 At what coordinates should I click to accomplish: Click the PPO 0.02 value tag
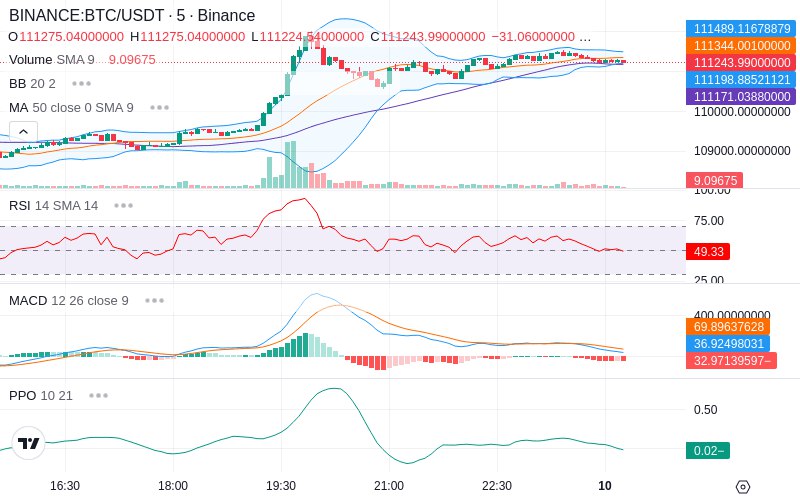pos(708,451)
